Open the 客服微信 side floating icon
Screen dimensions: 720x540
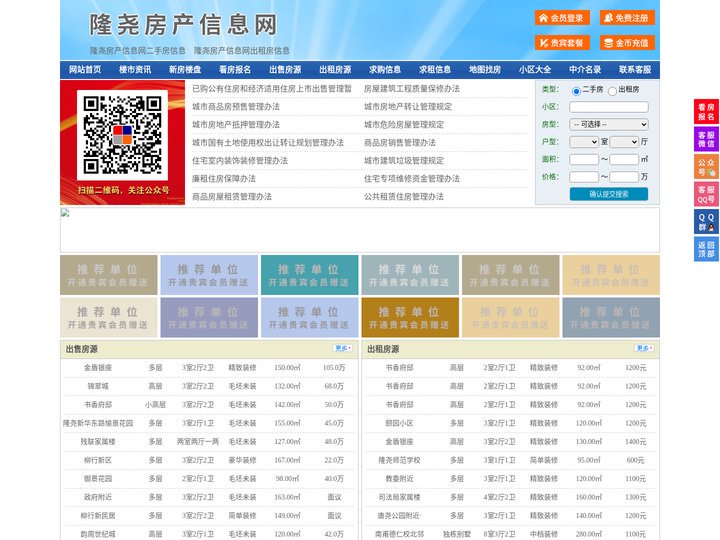(x=706, y=139)
